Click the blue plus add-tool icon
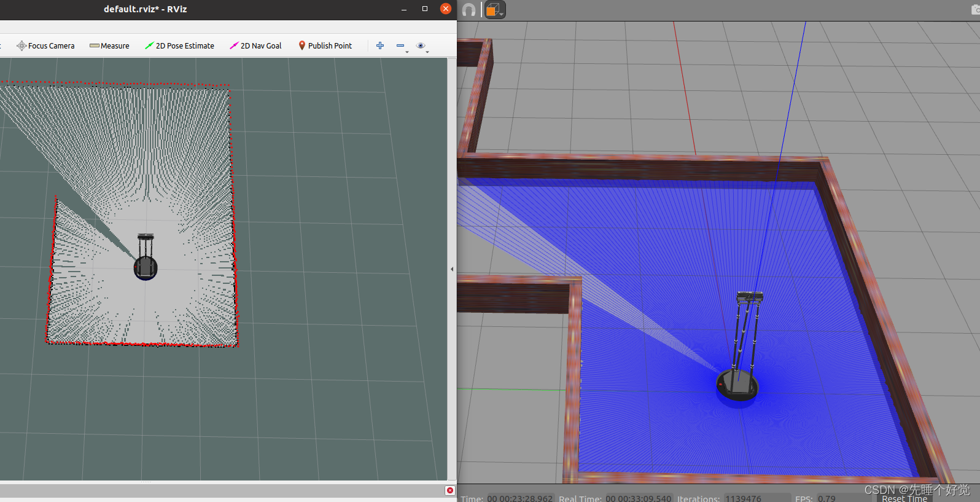Image resolution: width=980 pixels, height=502 pixels. tap(380, 45)
